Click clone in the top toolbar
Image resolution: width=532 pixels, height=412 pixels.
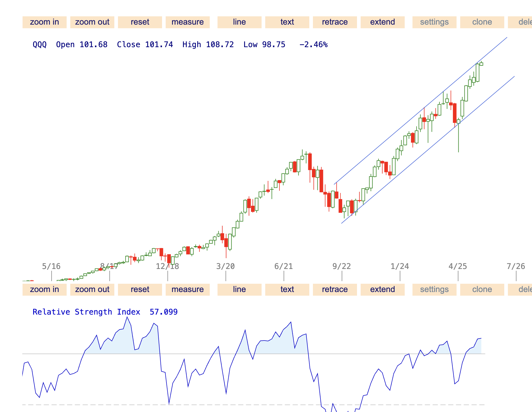tap(482, 22)
